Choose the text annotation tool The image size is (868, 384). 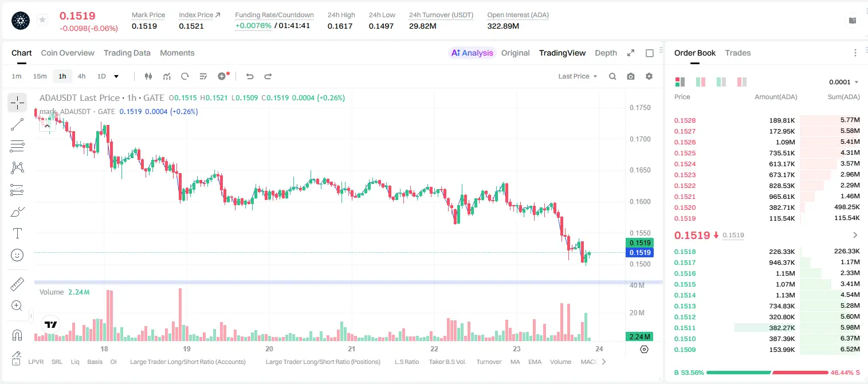[17, 233]
